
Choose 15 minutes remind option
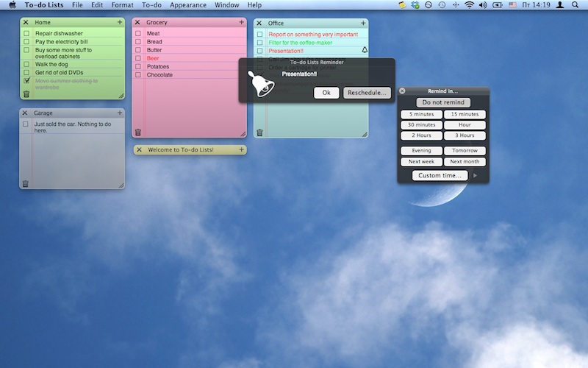pos(465,114)
